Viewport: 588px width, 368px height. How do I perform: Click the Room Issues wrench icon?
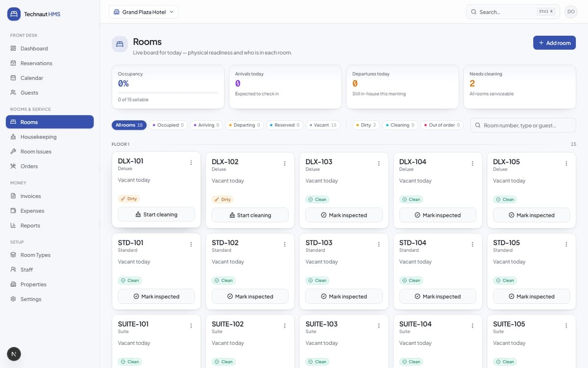(x=13, y=152)
